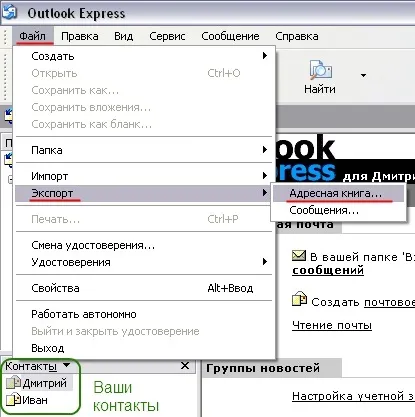Viewport: 415px width, 417px height.
Task: Click the Создать submenu arrow
Action: 265,56
